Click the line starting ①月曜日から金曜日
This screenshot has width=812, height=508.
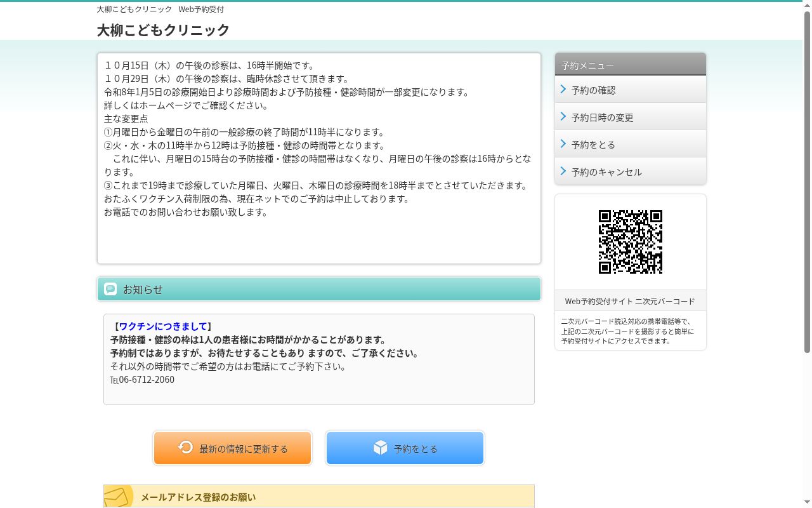click(x=244, y=132)
